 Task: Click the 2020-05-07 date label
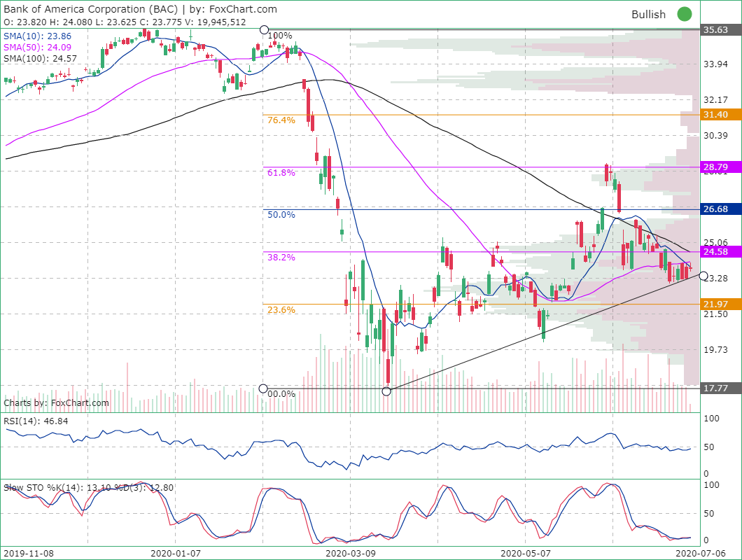(526, 554)
